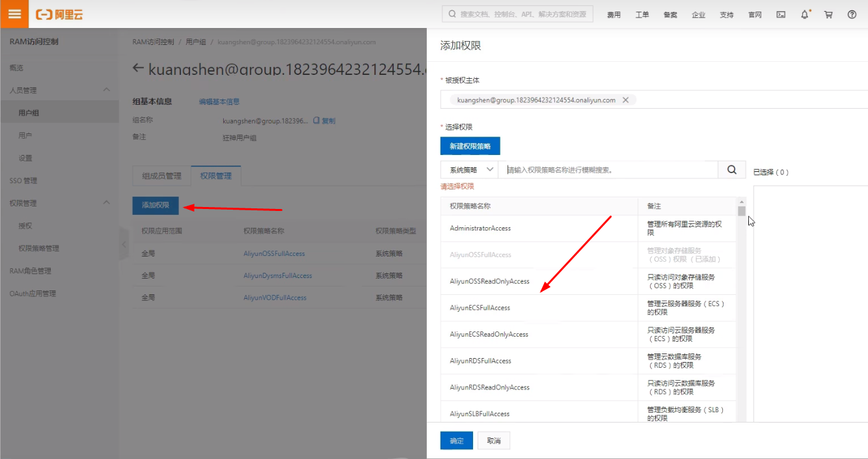
Task: Click 用户组 breadcrumb link
Action: 196,42
